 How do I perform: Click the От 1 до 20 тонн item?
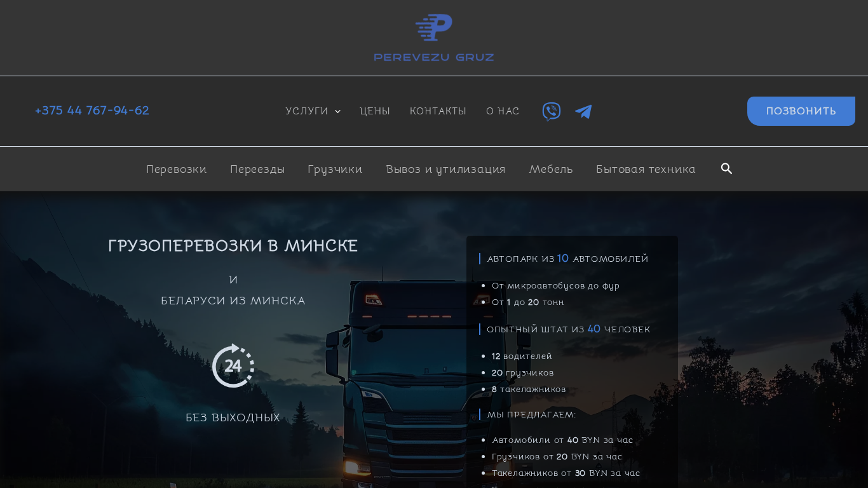point(528,302)
